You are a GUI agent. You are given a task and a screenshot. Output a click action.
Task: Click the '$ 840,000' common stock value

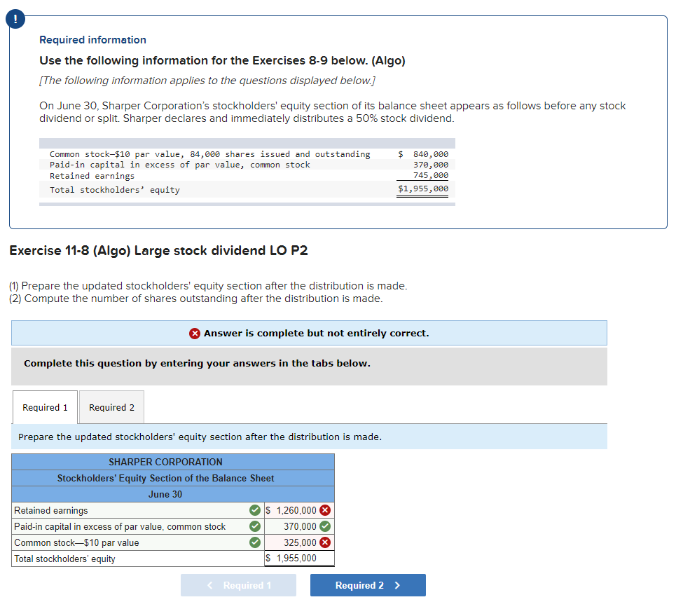pos(423,154)
